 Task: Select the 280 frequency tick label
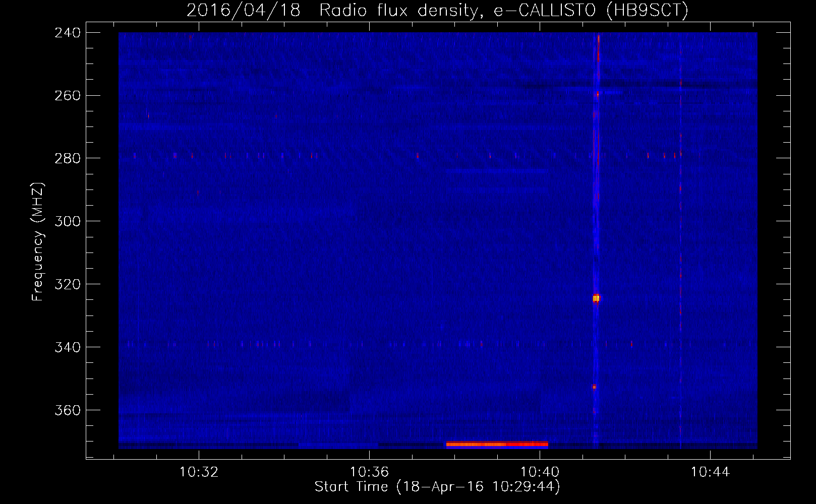[x=68, y=159]
